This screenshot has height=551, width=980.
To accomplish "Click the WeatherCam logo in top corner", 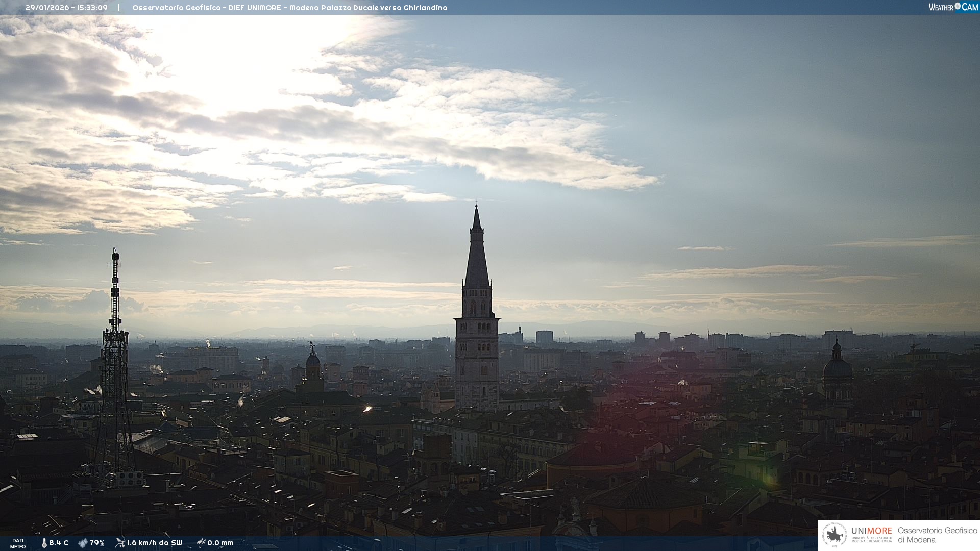I will pos(953,7).
